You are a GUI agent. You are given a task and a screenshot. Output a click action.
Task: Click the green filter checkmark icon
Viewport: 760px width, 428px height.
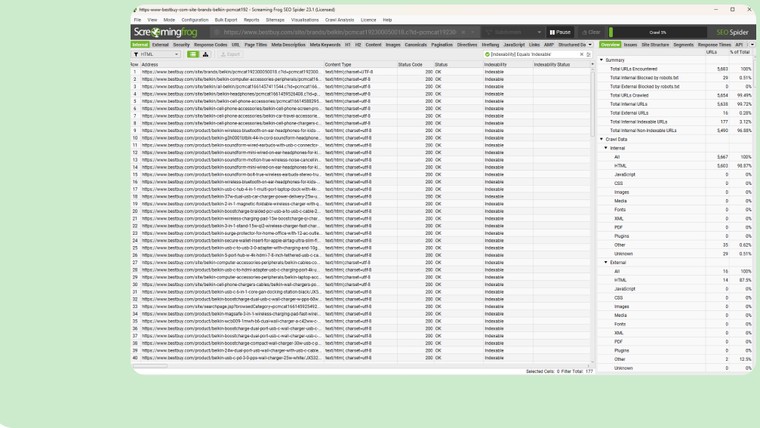click(487, 54)
